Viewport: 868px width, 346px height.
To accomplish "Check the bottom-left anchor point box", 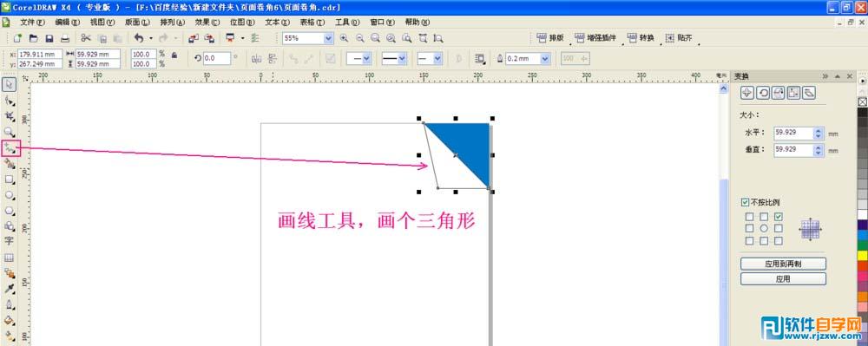I will (749, 240).
